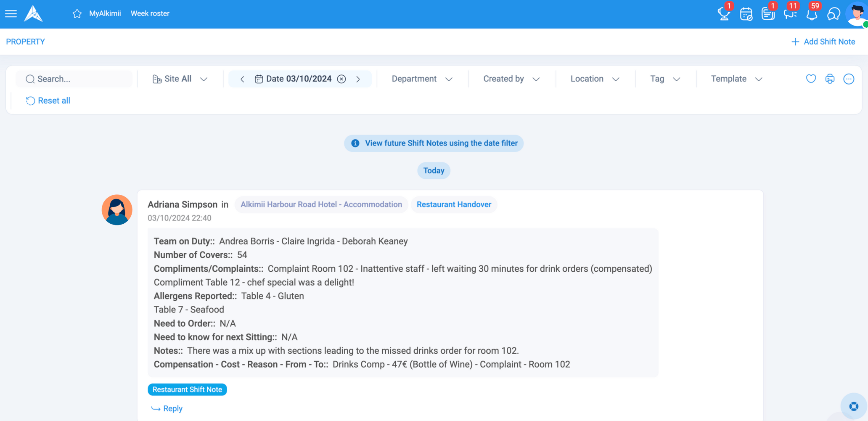This screenshot has width=868, height=421.
Task: Open the Week roster menu item
Action: [150, 13]
